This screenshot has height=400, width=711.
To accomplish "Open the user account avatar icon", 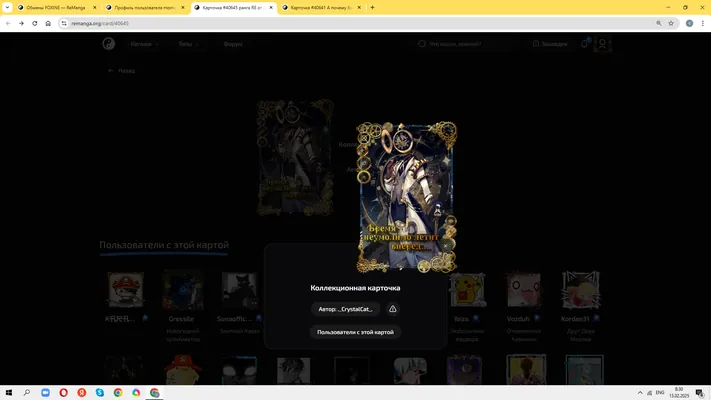I will point(602,44).
